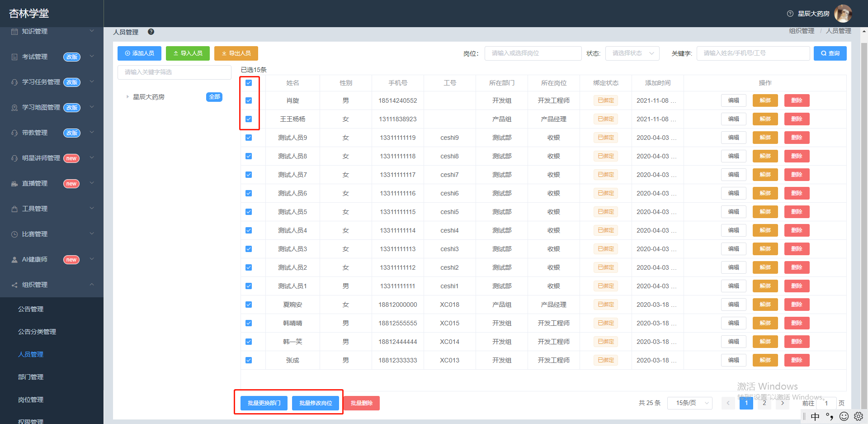Viewport: 868px width, 424px height.
Task: Click the 学习任务管理 headset icon
Action: click(14, 82)
